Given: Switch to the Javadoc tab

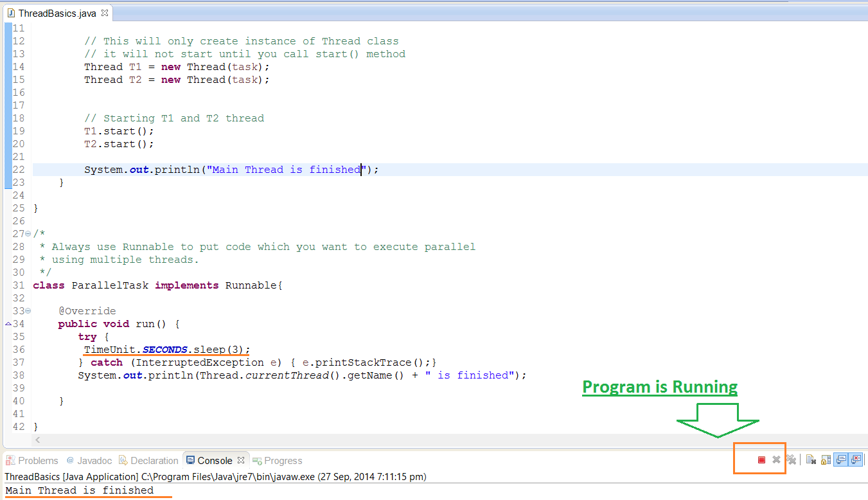Looking at the screenshot, I should tap(89, 460).
